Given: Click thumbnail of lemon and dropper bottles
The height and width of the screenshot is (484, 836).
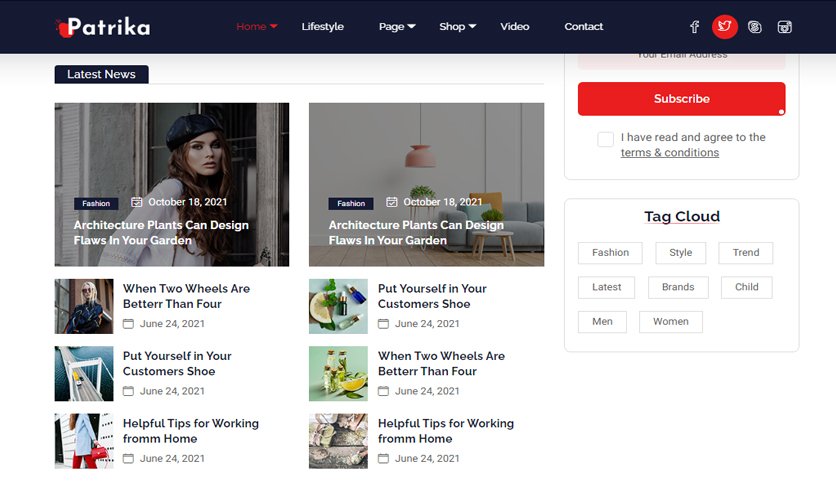Looking at the screenshot, I should (x=338, y=306).
